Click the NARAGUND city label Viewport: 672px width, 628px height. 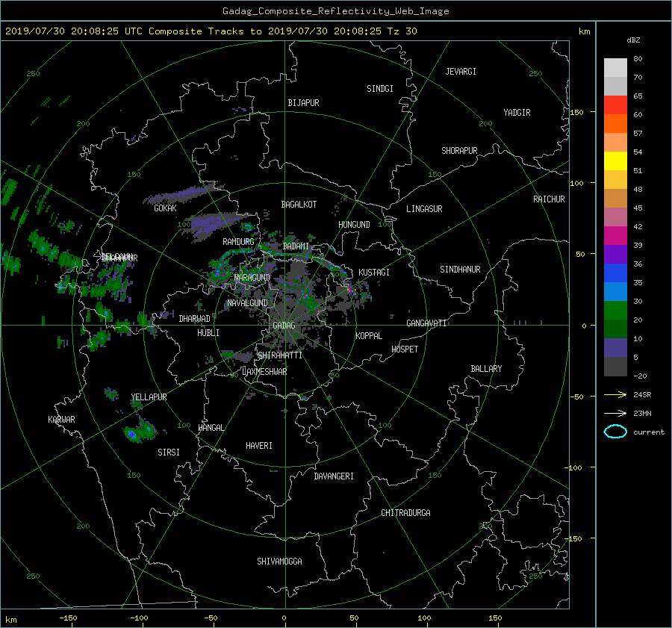click(x=252, y=278)
